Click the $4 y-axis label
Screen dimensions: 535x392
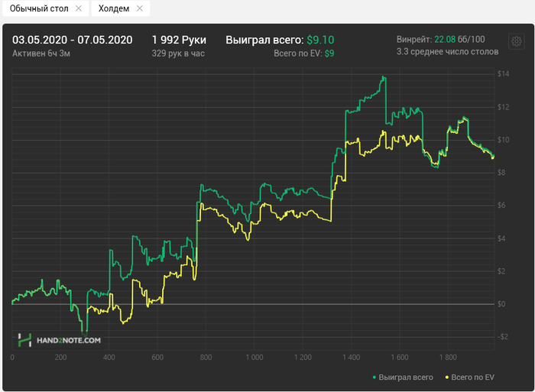coord(501,238)
